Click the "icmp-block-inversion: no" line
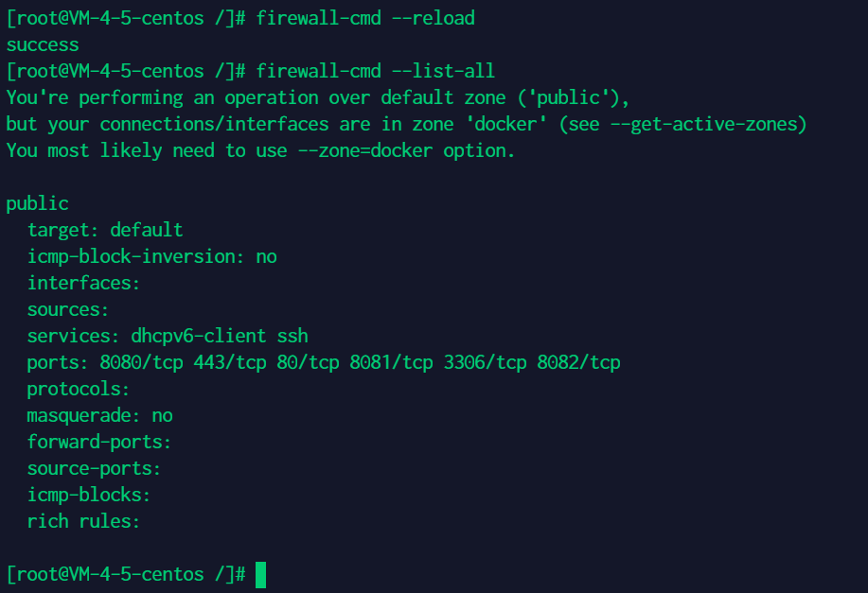 (x=151, y=256)
